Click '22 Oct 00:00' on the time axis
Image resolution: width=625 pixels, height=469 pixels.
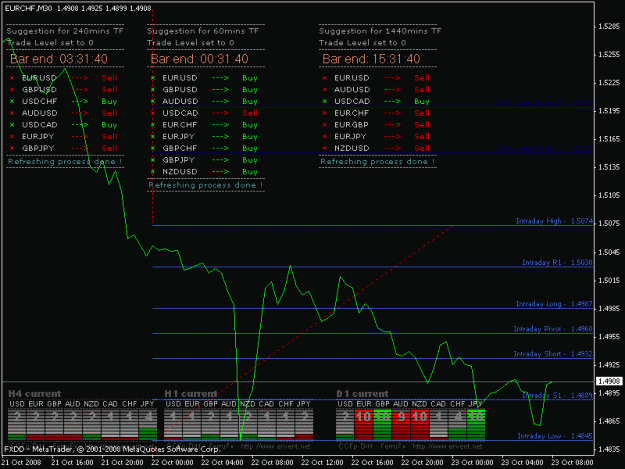(172, 463)
